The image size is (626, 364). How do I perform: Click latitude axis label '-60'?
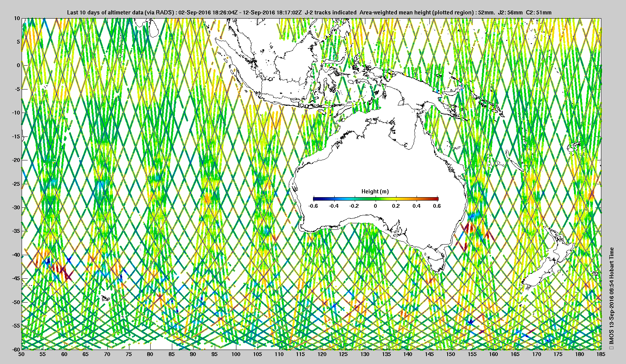coord(16,349)
